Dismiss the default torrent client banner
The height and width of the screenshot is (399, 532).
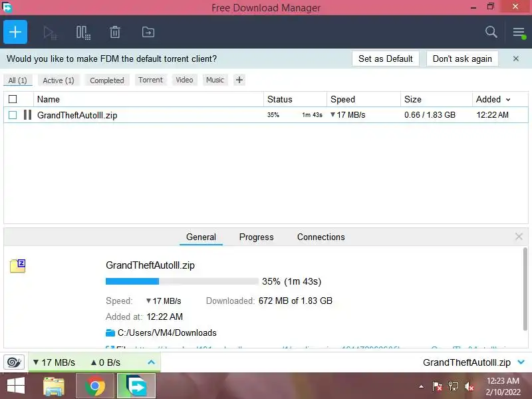tap(516, 59)
